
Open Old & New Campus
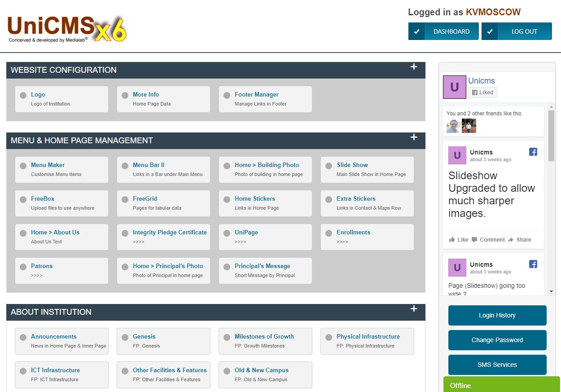click(x=265, y=375)
